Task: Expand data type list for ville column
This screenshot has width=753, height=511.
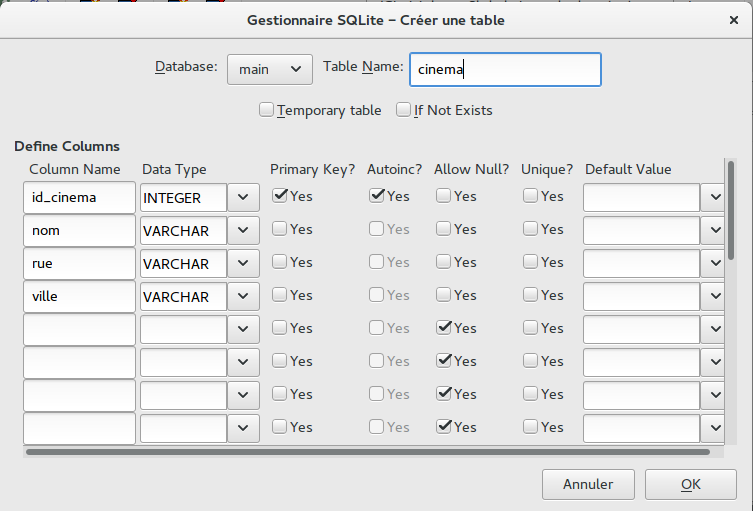Action: coord(243,296)
